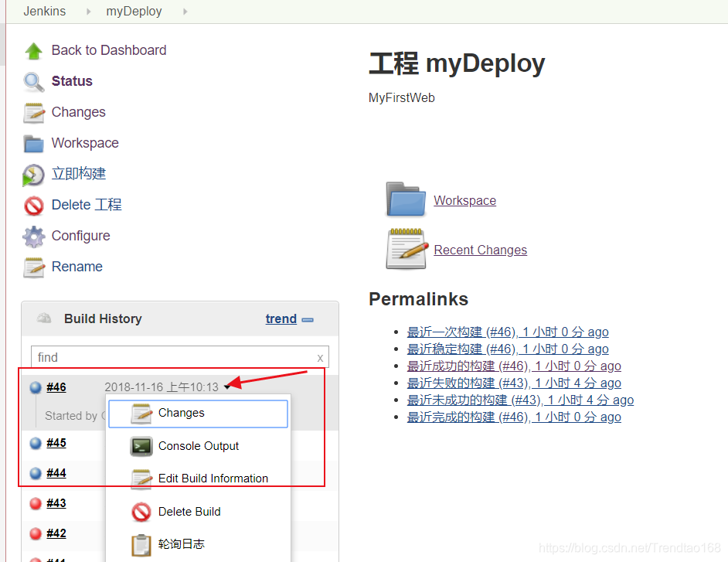
Task: Open the myDeploy breadcrumb link
Action: click(134, 11)
